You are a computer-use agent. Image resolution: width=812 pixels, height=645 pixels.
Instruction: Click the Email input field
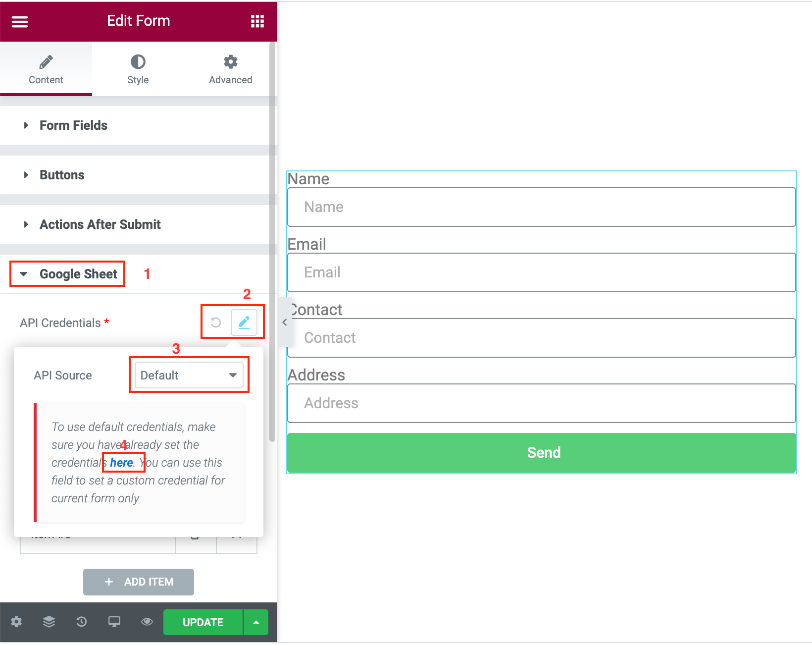click(x=542, y=272)
